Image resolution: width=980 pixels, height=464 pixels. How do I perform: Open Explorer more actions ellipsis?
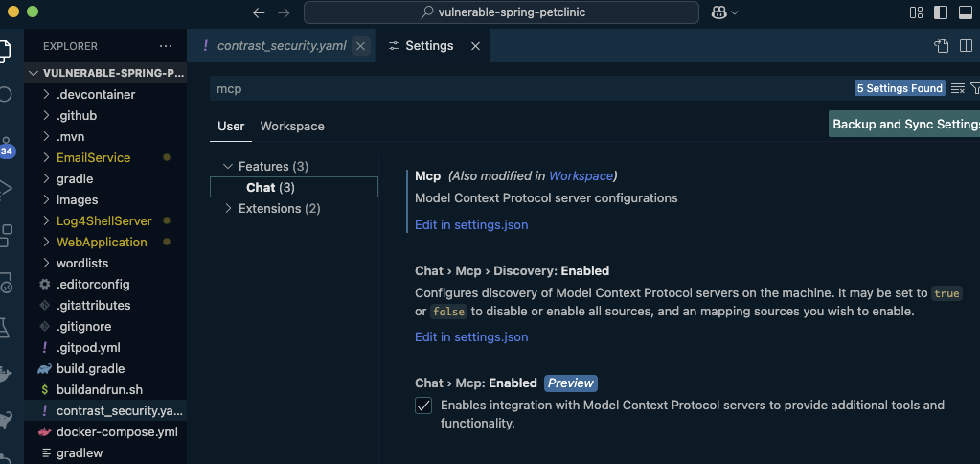[x=166, y=46]
